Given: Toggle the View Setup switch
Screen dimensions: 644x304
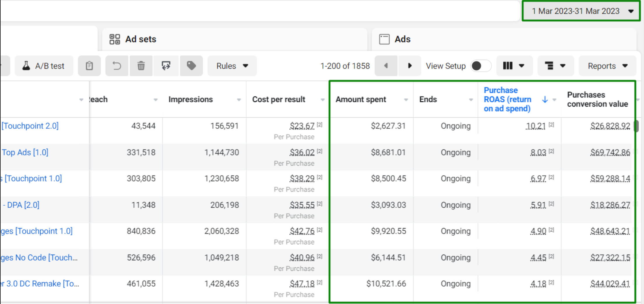Looking at the screenshot, I should [x=481, y=66].
